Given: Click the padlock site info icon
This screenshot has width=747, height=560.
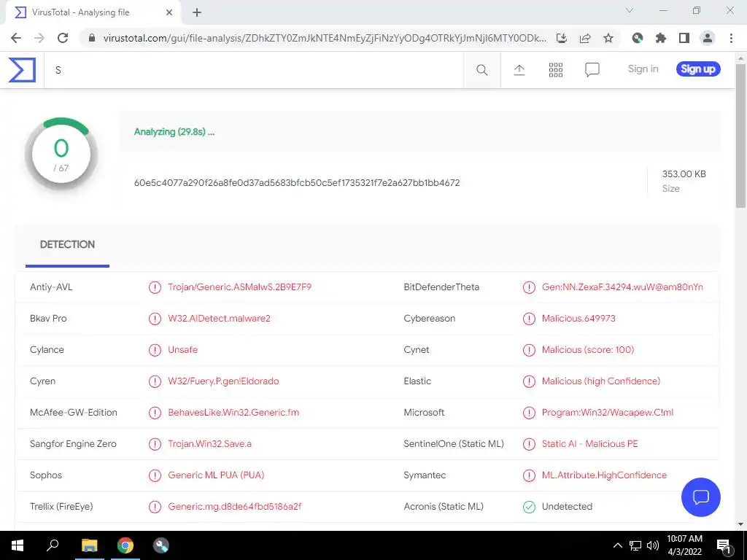Looking at the screenshot, I should pyautogui.click(x=92, y=38).
